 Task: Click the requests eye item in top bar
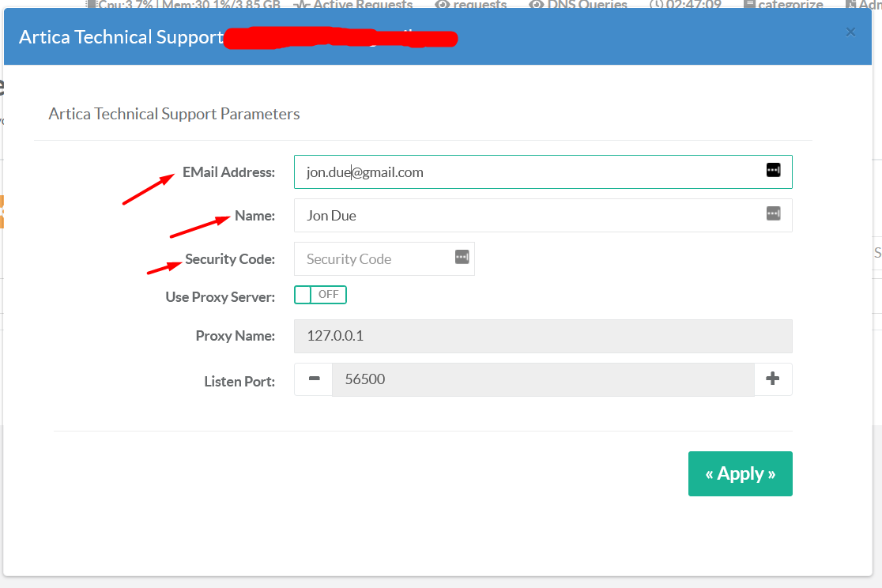pos(471,5)
